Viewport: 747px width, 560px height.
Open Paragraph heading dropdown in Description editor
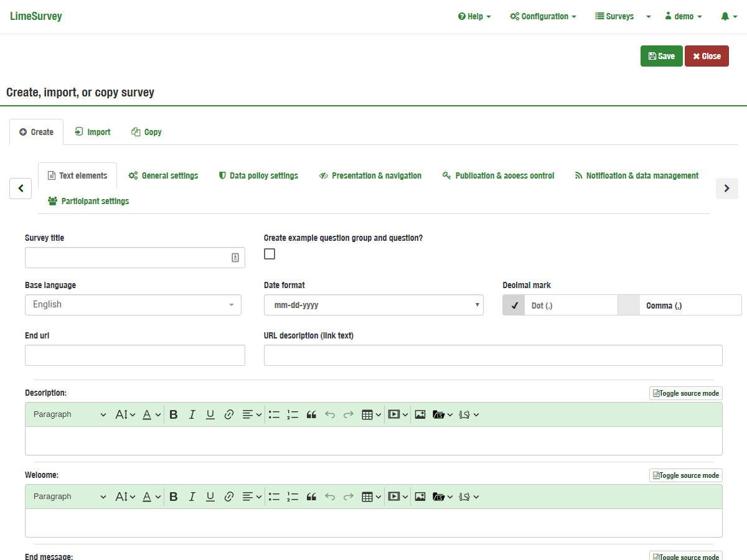click(69, 414)
